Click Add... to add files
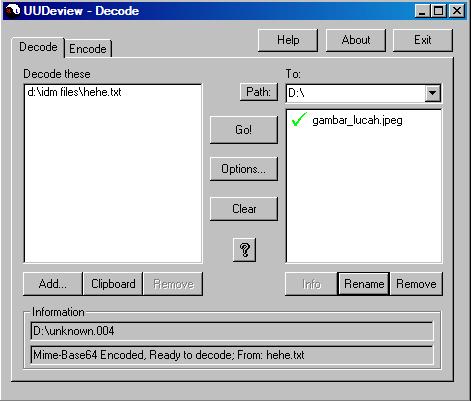 click(53, 284)
